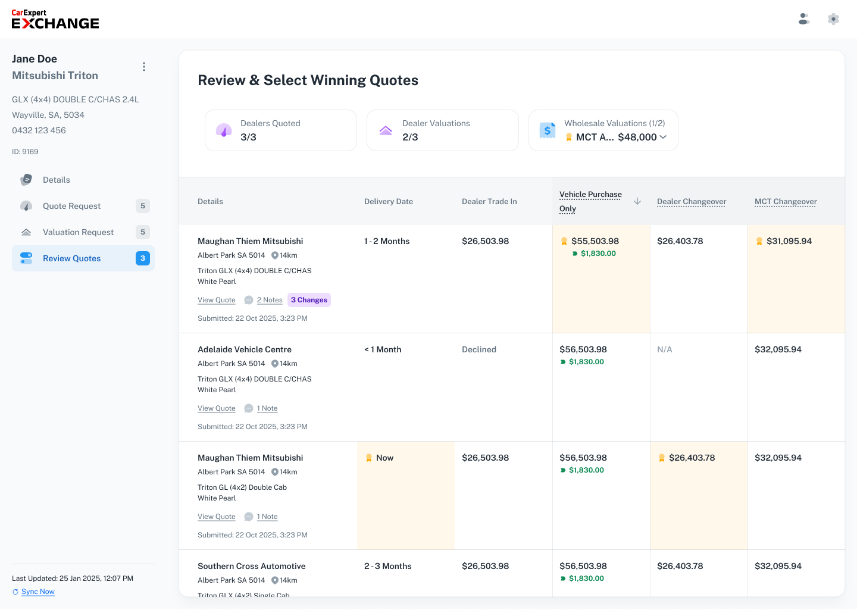View Quote for Adelaide Vehicle Centre

(217, 408)
